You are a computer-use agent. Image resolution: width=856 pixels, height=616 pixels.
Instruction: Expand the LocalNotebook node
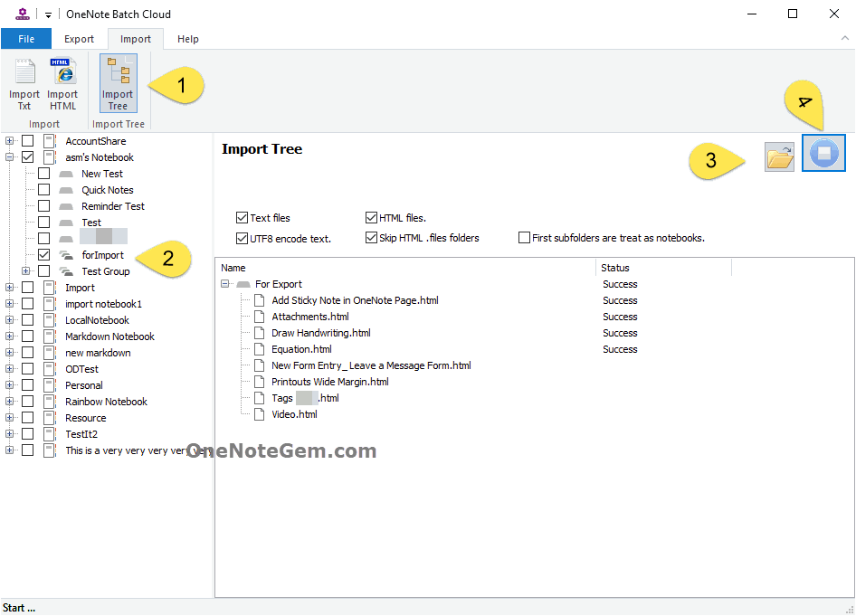[x=9, y=319]
